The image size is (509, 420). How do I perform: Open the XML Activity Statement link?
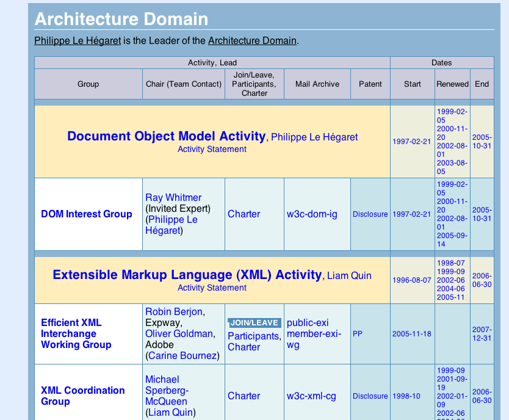point(212,288)
